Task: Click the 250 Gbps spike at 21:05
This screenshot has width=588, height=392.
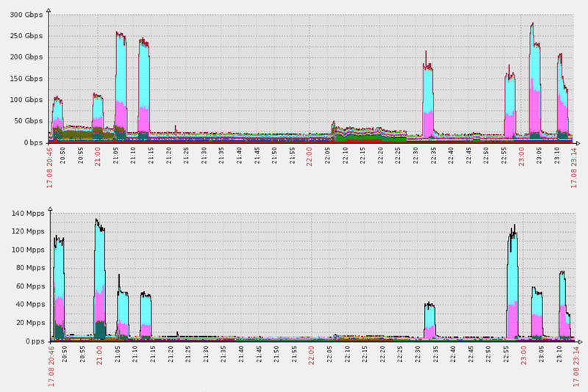Action: [x=121, y=86]
